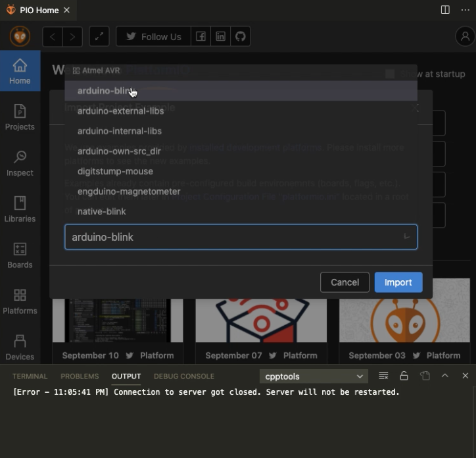Split the editor with the layout icon
476x458 pixels.
pyautogui.click(x=445, y=10)
